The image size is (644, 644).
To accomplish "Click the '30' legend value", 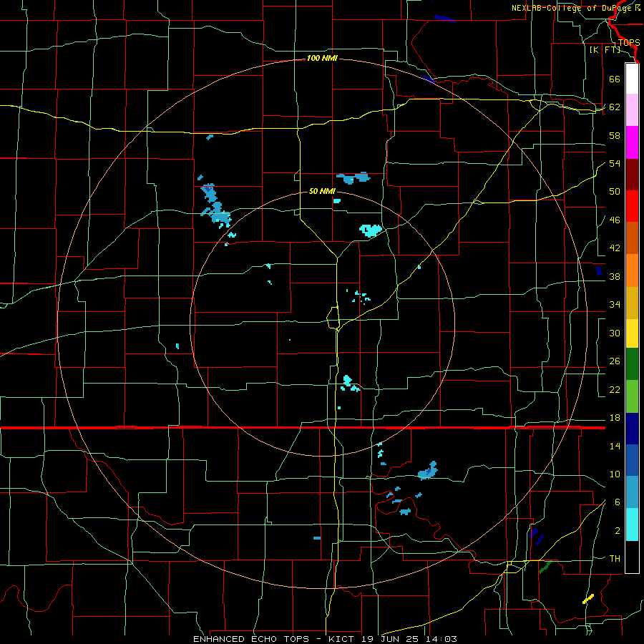I will 615,333.
